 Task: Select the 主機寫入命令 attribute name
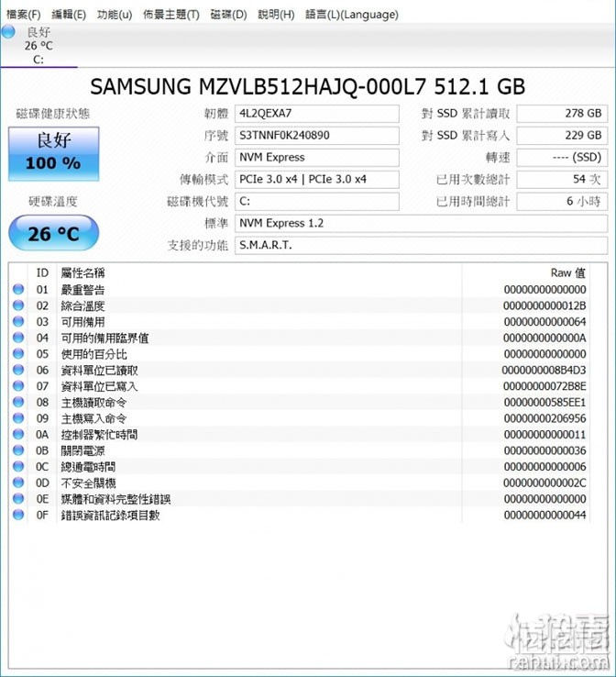click(94, 418)
